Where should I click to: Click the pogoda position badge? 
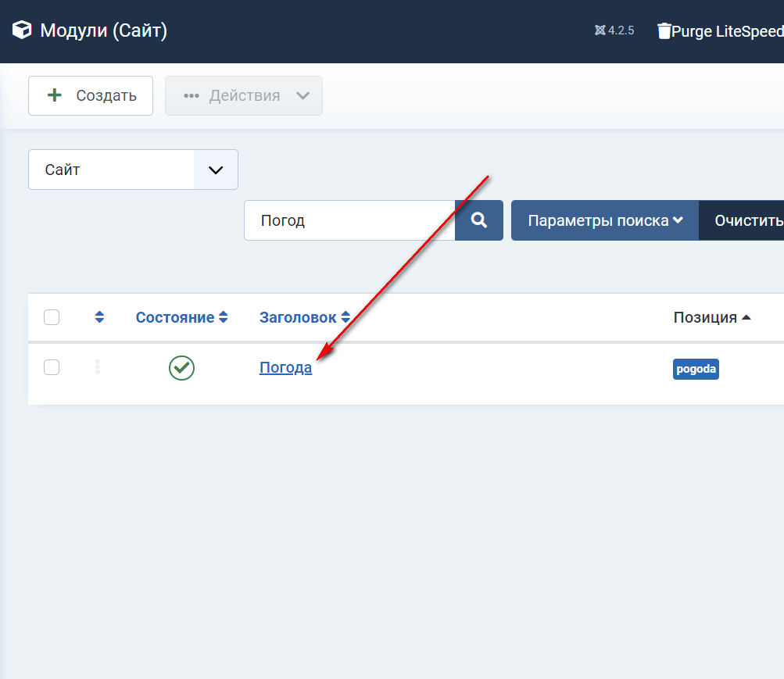(x=695, y=370)
